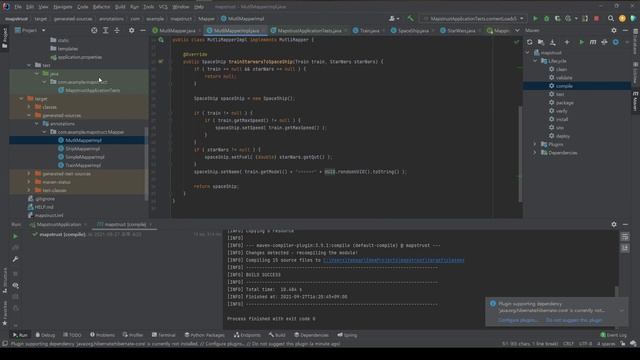Select Maven 'clean' lifecycle goal
The image size is (640, 360).
561,69
